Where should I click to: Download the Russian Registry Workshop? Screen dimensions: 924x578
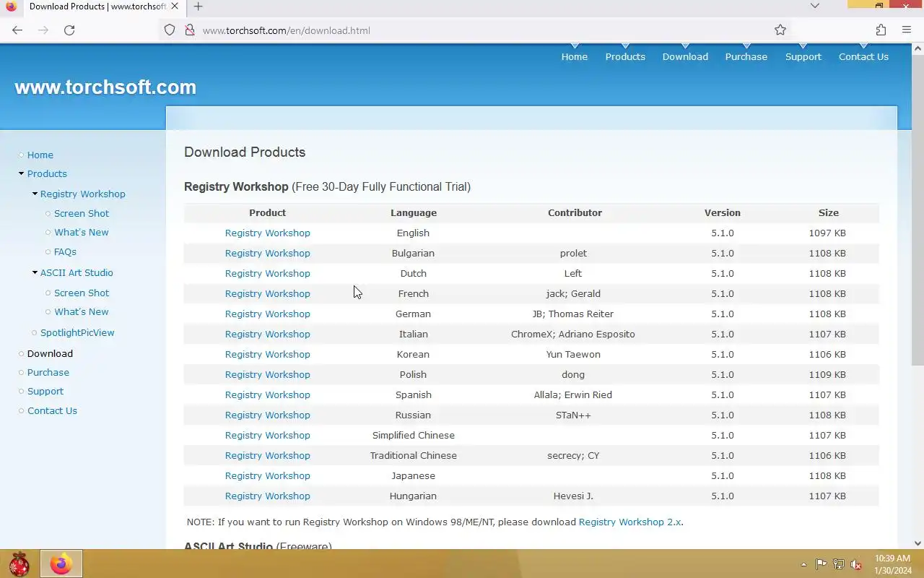click(267, 415)
